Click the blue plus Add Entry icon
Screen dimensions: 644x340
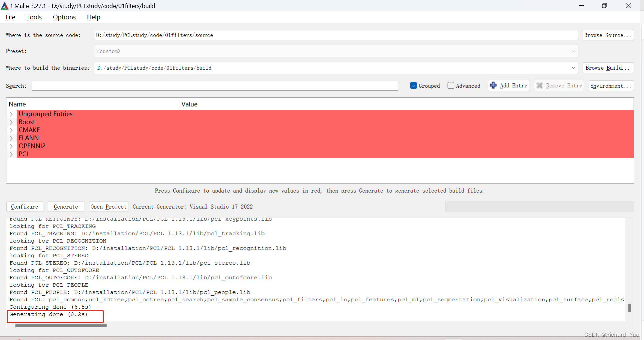click(x=493, y=85)
